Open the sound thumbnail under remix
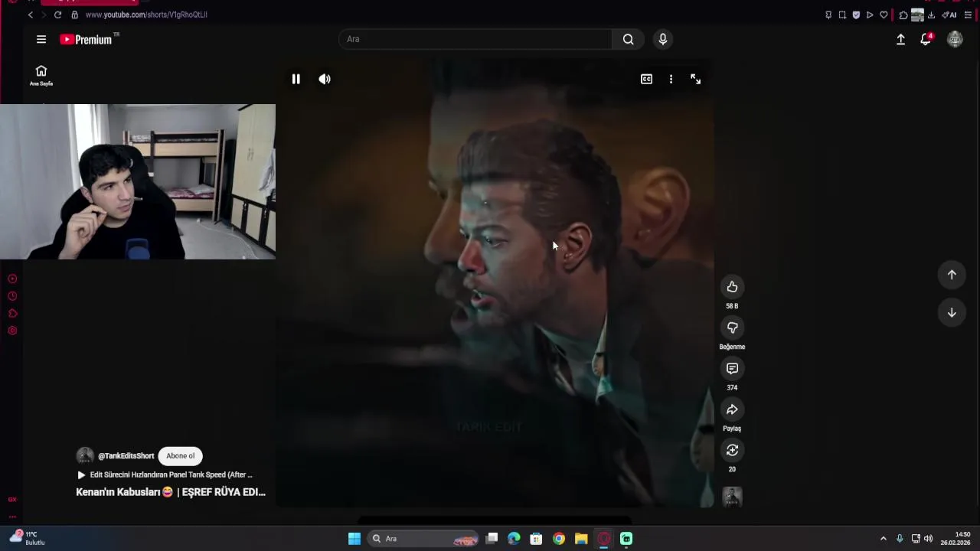Image resolution: width=980 pixels, height=551 pixels. 732,497
